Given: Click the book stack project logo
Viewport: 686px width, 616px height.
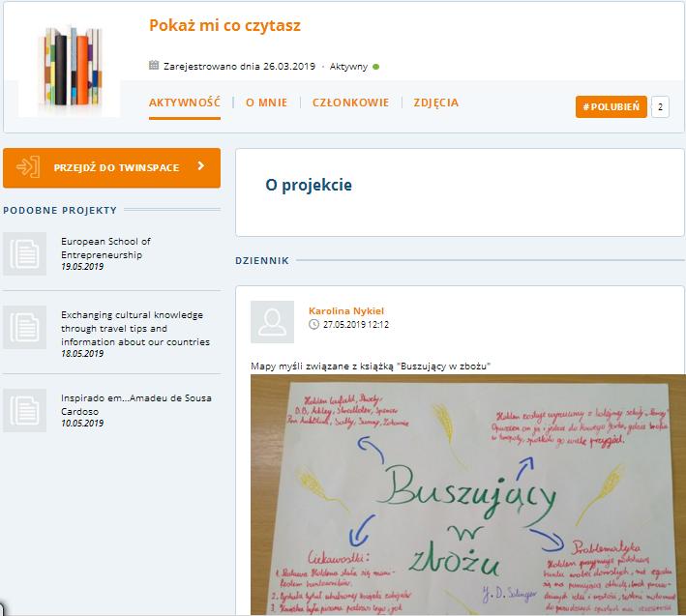Looking at the screenshot, I should tap(69, 66).
